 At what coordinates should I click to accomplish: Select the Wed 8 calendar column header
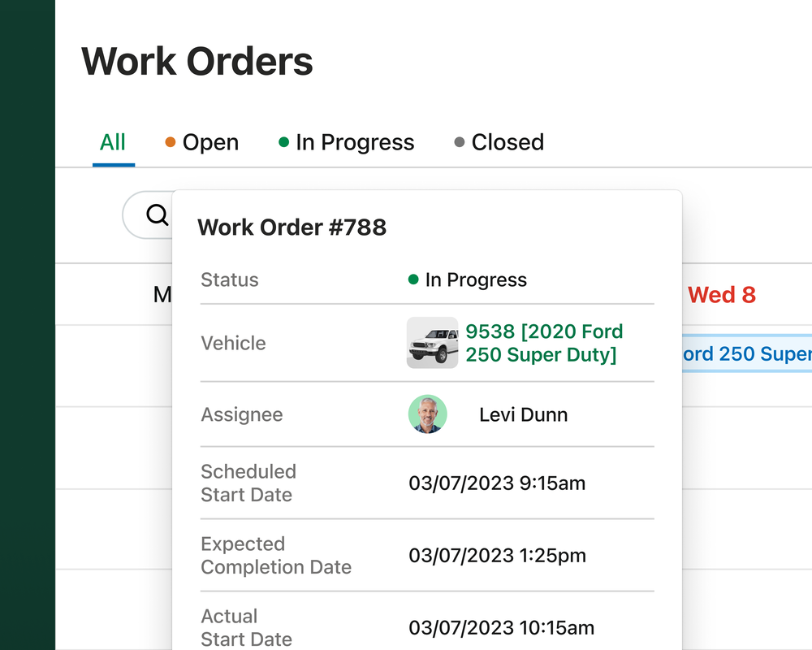coord(722,295)
